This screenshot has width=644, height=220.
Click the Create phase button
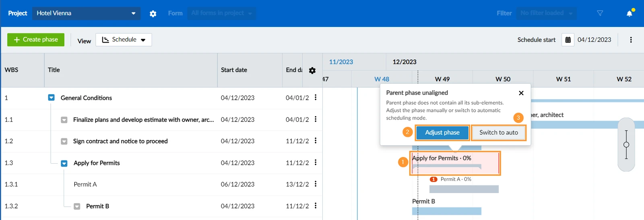(36, 40)
